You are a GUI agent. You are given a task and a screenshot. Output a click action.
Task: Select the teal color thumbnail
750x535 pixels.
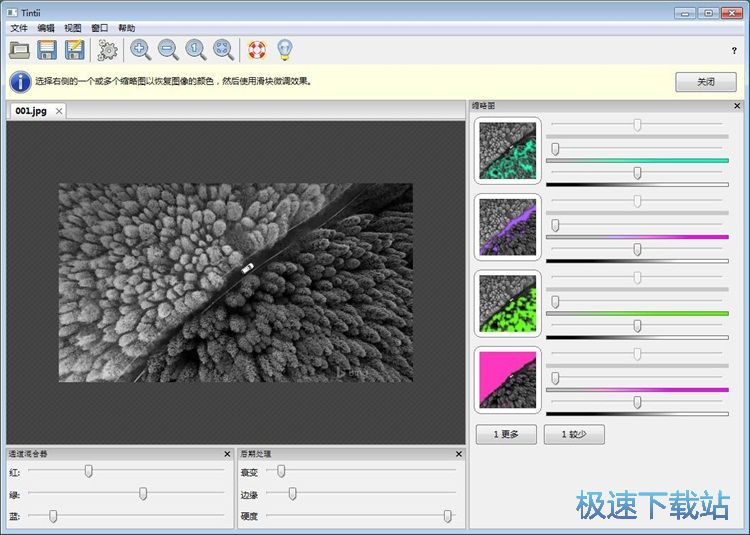[508, 151]
